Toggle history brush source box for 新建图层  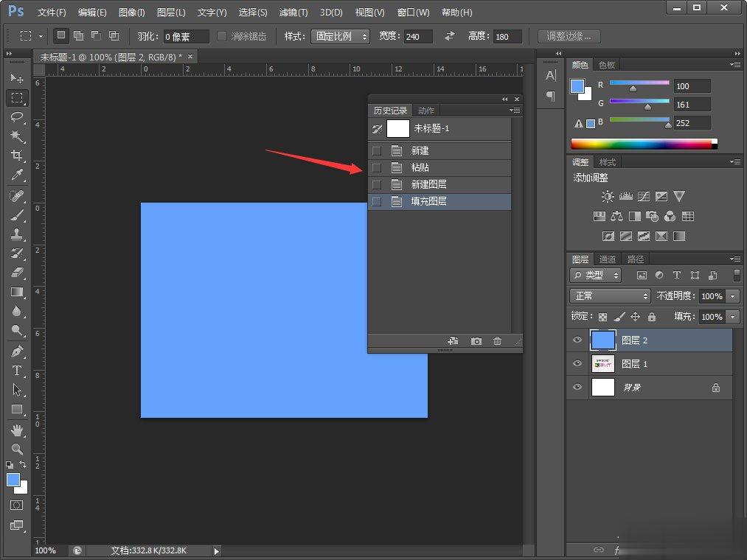(377, 185)
